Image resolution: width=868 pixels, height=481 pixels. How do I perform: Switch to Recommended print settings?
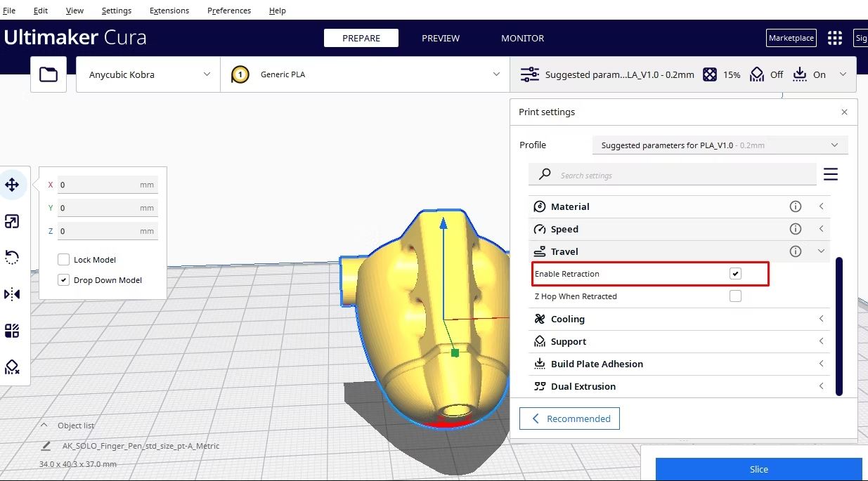click(x=569, y=419)
